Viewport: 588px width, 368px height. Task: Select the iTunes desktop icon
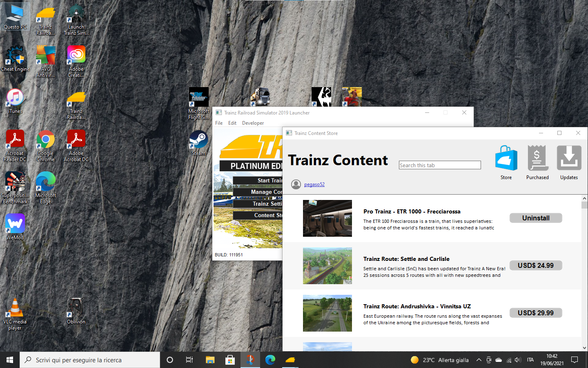[15, 101]
